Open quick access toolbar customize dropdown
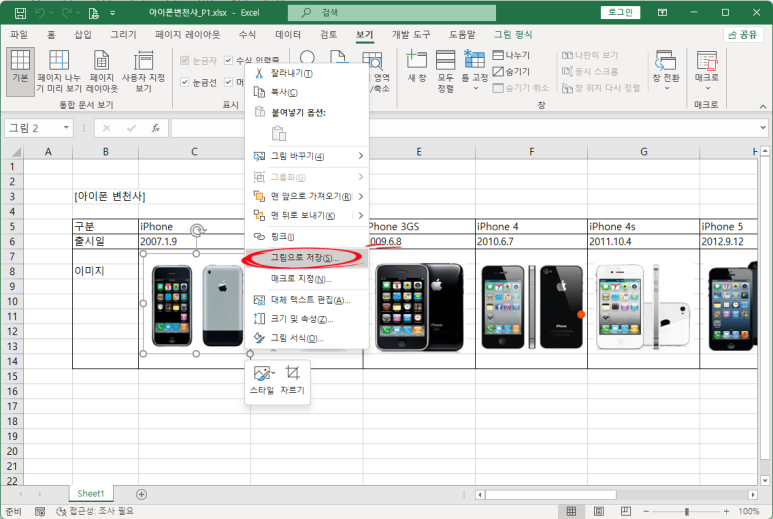 [x=112, y=13]
